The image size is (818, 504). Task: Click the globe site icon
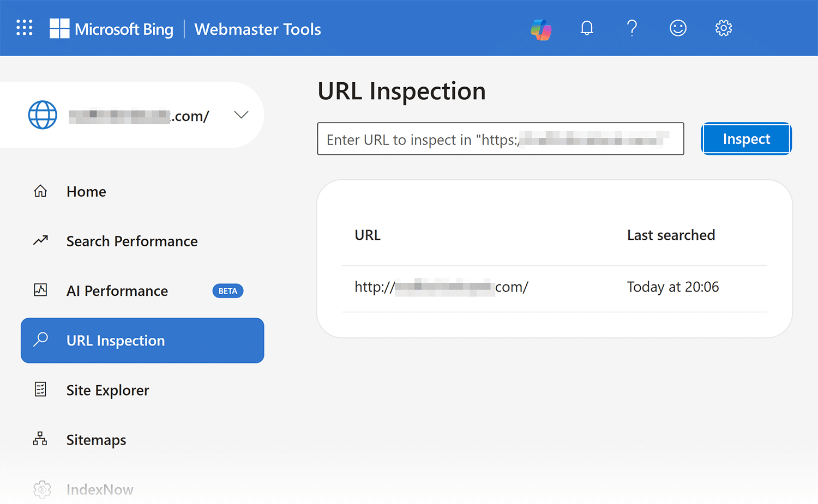point(43,115)
